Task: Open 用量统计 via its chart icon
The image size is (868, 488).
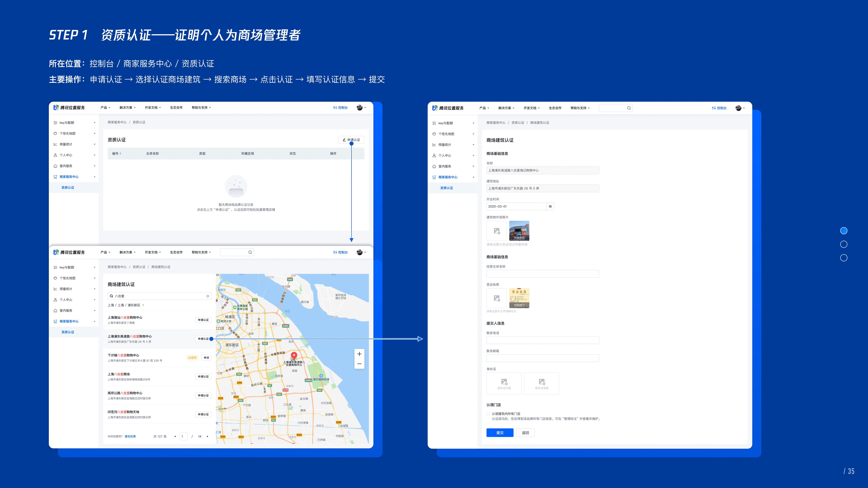Action: point(55,144)
